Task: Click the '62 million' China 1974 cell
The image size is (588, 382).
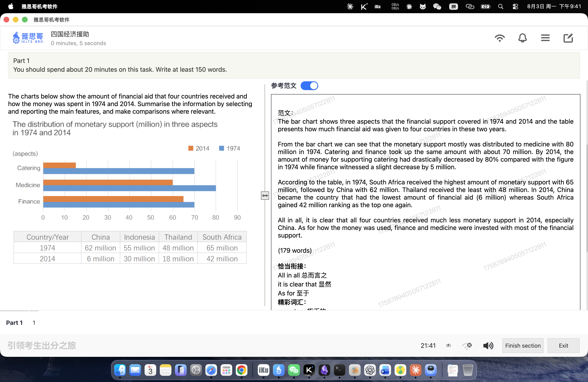Action: coord(100,248)
